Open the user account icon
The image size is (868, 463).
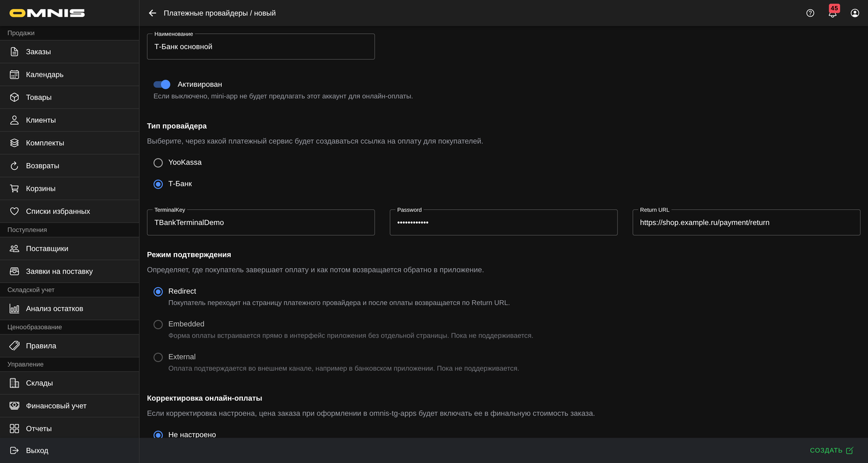[855, 13]
